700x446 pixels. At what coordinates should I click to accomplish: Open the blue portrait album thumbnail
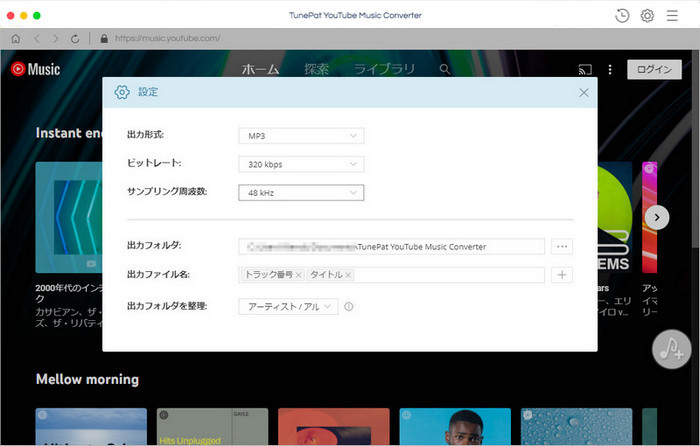(455, 426)
